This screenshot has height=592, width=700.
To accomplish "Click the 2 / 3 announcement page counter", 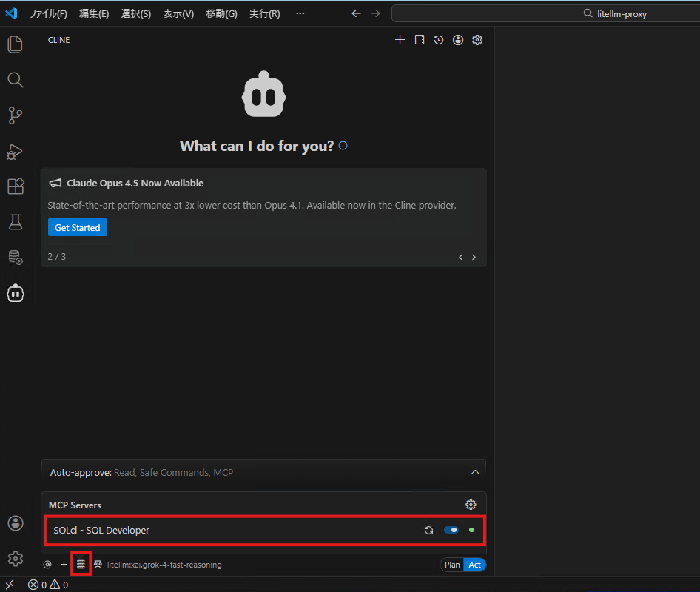I will (57, 257).
